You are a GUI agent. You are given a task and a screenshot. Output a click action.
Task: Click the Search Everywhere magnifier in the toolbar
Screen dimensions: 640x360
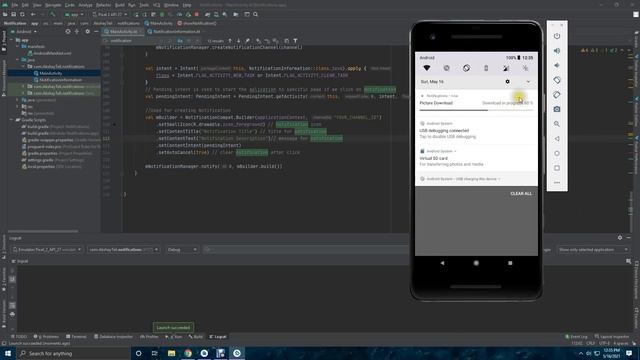(256, 14)
